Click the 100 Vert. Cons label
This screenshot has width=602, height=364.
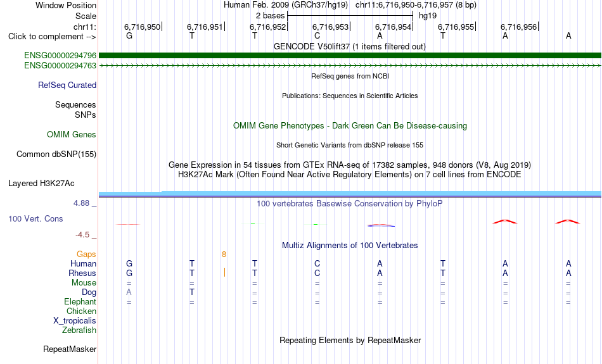(x=35, y=218)
